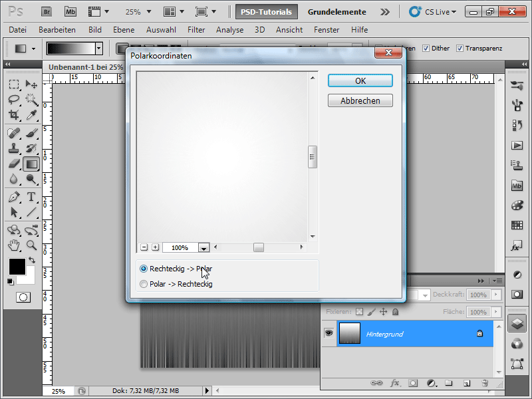Image resolution: width=532 pixels, height=399 pixels.
Task: Toggle Quick Mask mode
Action: click(23, 297)
